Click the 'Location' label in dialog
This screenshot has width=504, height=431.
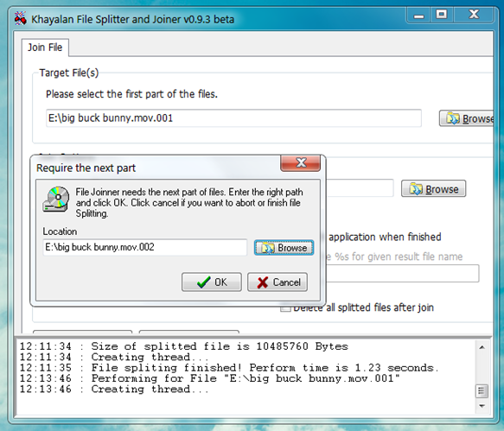tap(60, 231)
